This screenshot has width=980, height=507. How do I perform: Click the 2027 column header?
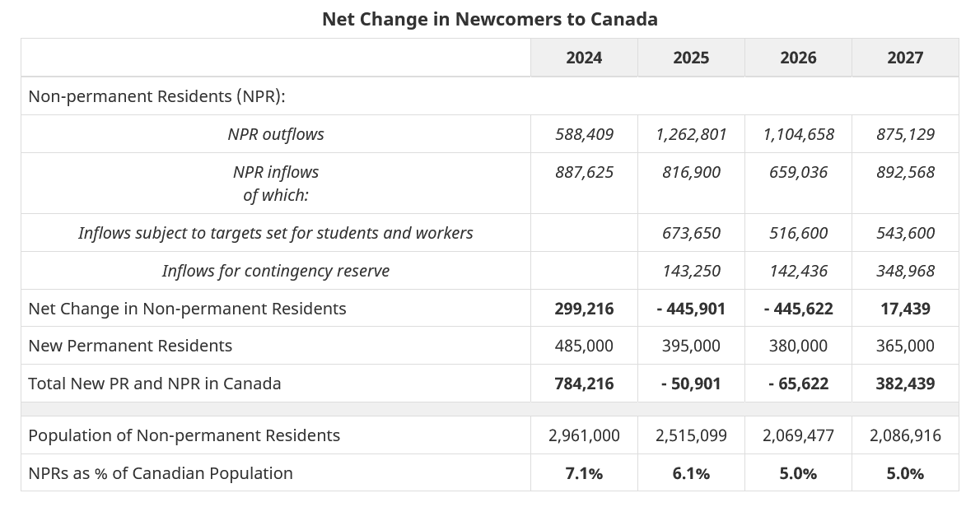point(905,58)
